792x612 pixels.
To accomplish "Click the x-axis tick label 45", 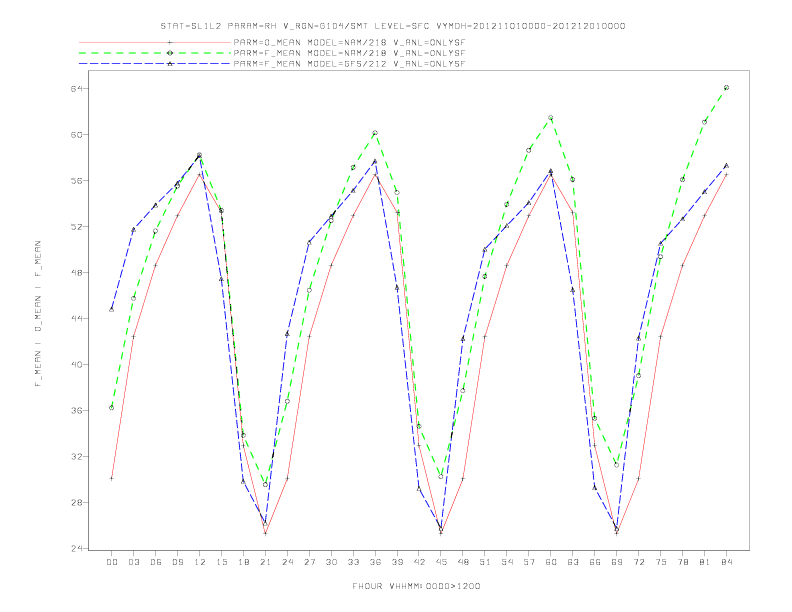I will pyautogui.click(x=441, y=562).
